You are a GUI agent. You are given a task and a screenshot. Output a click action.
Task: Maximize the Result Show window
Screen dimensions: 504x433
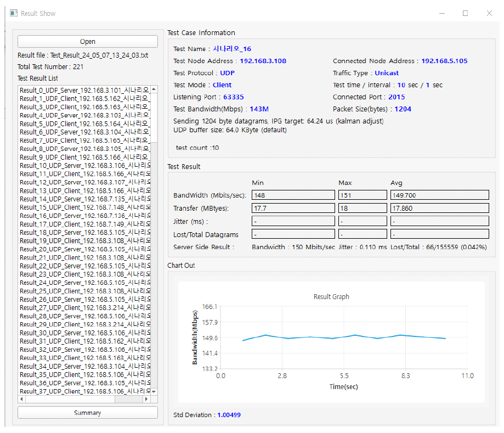(465, 13)
